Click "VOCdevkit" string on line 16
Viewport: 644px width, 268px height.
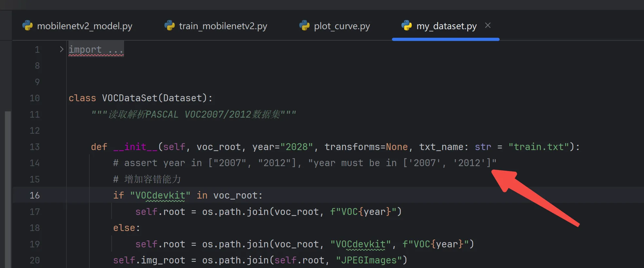point(160,196)
